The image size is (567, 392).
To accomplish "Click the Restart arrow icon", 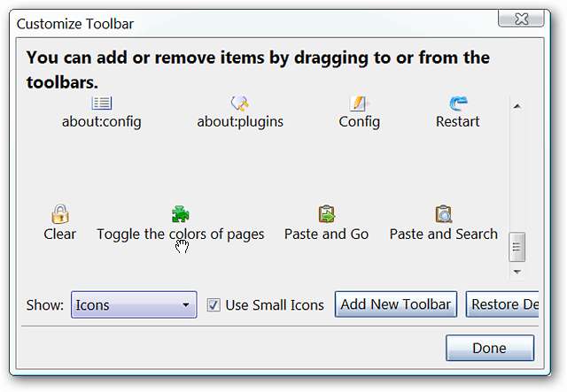I will point(457,104).
